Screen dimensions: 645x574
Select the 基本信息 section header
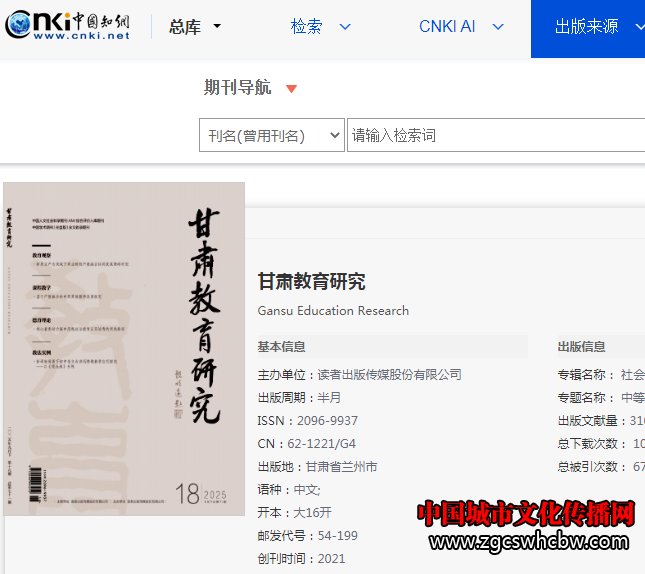coord(282,347)
